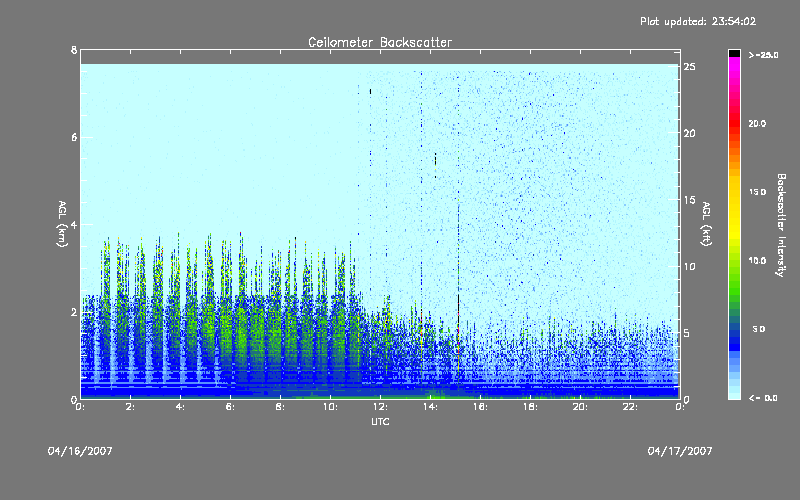Click the UTC x-axis label
The width and height of the screenshot is (800, 500).
[x=380, y=421]
